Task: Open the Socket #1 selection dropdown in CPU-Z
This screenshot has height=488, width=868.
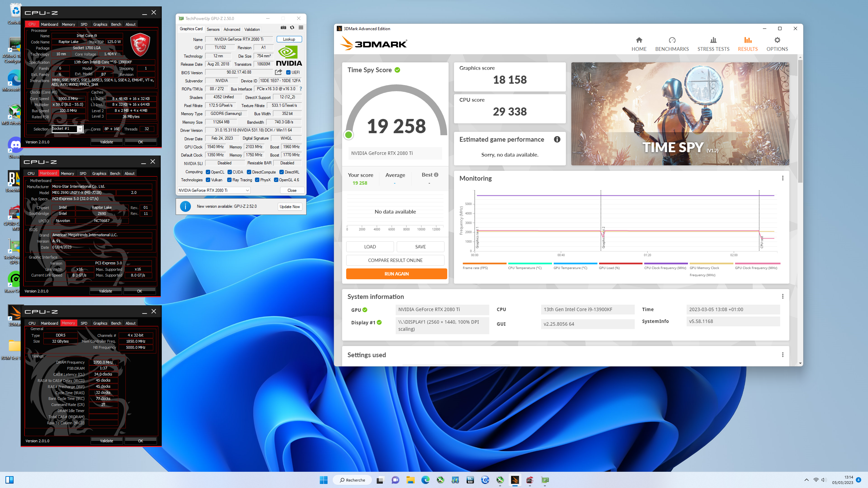Action: (x=67, y=129)
